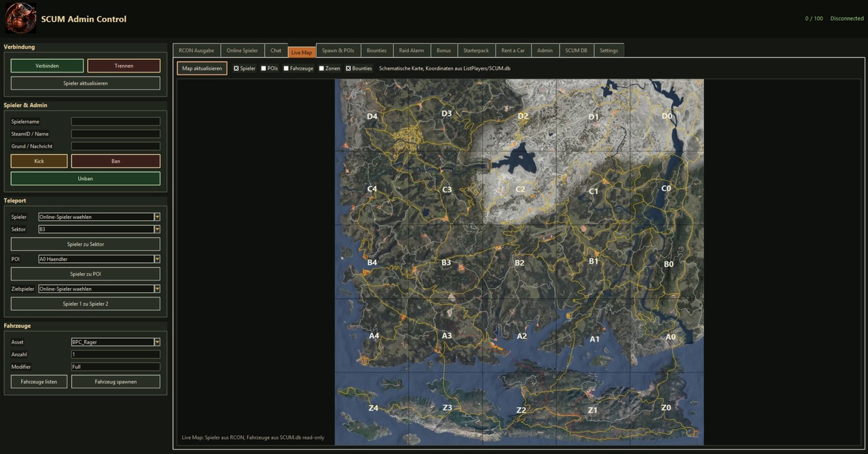Open the Starterpack tab
This screenshot has width=868, height=454.
(476, 50)
